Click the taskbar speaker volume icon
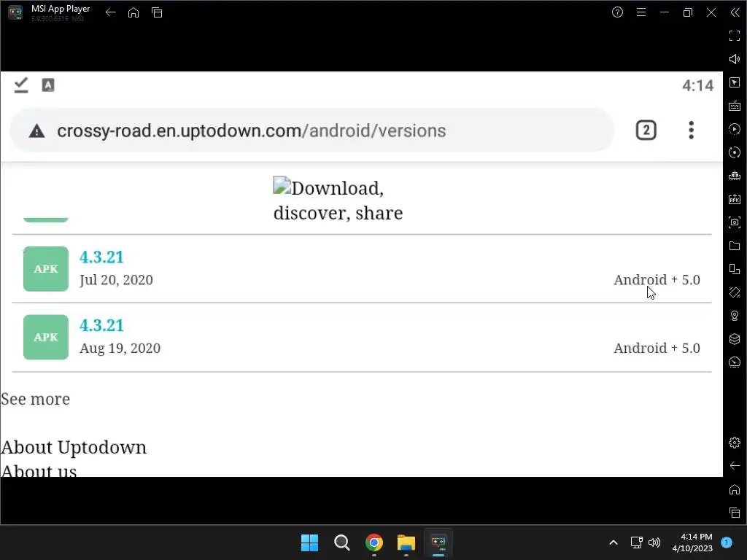 (654, 542)
